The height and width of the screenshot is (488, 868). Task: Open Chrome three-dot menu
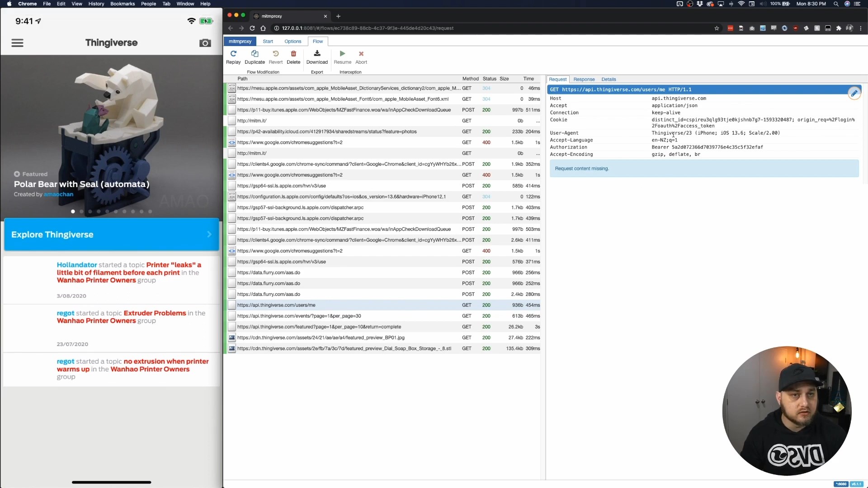860,28
